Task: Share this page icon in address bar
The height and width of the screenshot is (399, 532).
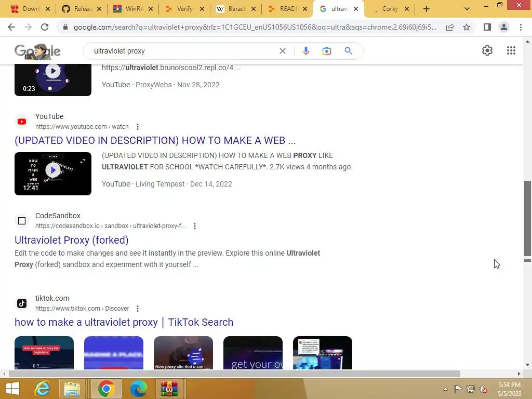Action: 450,27
